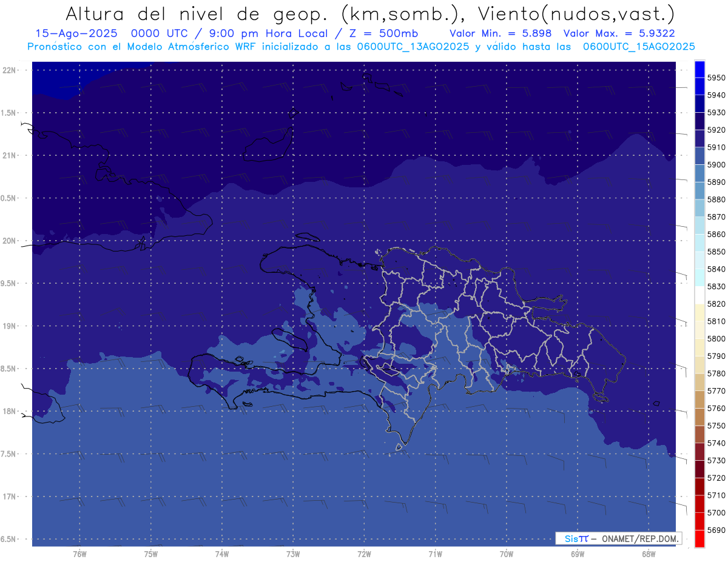This screenshot has width=728, height=562.
Task: Click the '21N' latitude label
Action: pos(8,155)
